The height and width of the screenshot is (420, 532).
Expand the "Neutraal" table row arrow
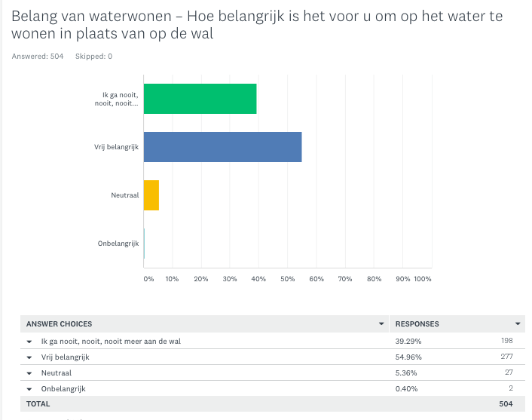[x=29, y=372]
